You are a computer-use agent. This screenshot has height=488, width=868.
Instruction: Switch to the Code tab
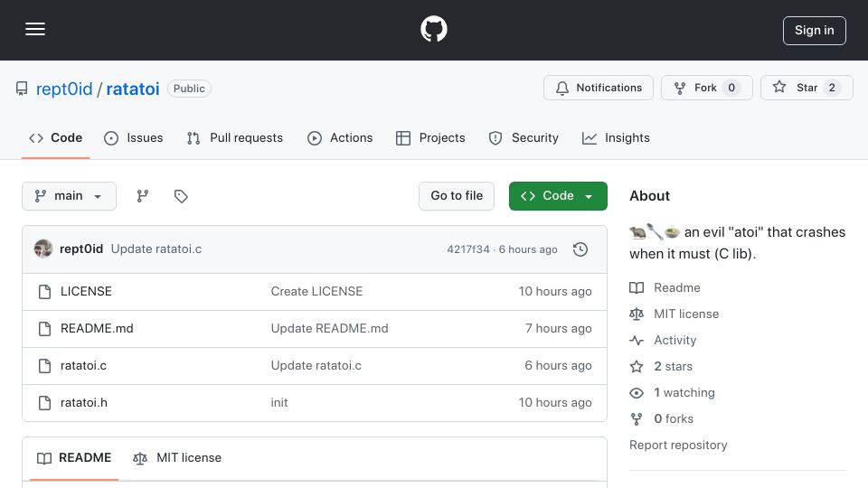(x=55, y=137)
